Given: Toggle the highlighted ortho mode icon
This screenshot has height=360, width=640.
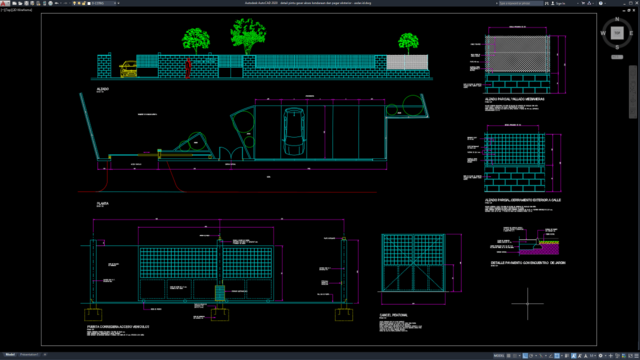Looking at the screenshot, I should [525, 356].
